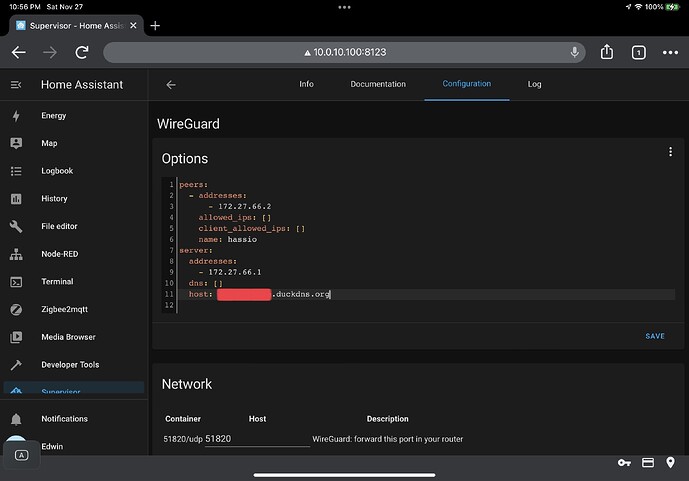The height and width of the screenshot is (481, 689).
Task: Open addresses autofill location icon
Action: point(670,462)
